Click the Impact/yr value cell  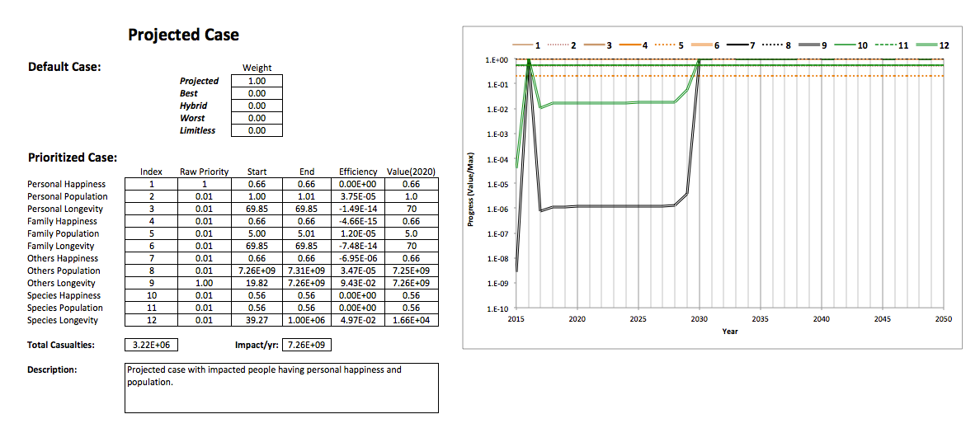(306, 345)
